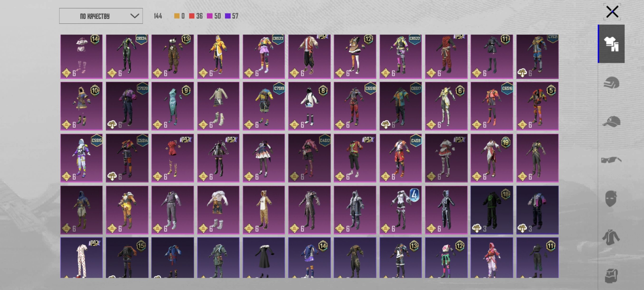Select the outfit tagged C4S11
This screenshot has width=644, height=290.
coord(401,158)
